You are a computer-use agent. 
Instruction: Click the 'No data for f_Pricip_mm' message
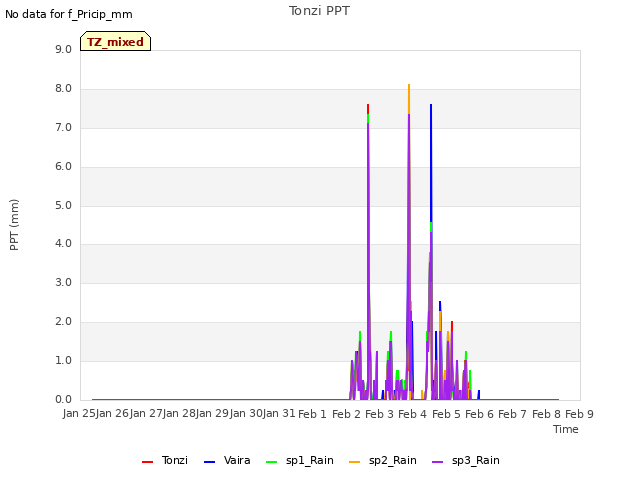pyautogui.click(x=69, y=15)
